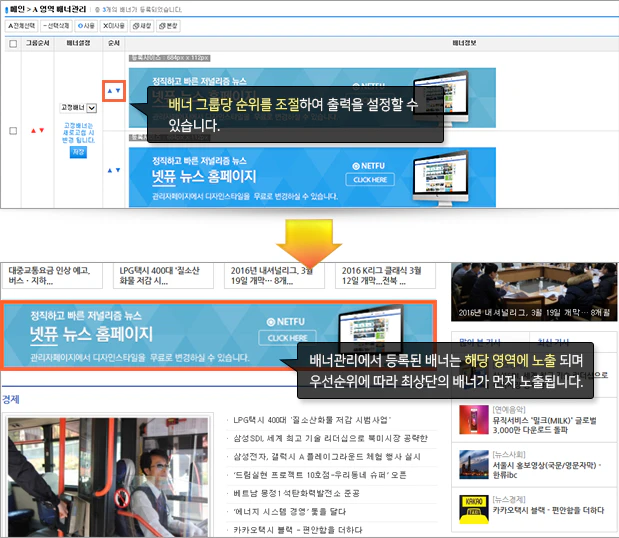
Task: Click the 배너설정 column header
Action: 78,43
